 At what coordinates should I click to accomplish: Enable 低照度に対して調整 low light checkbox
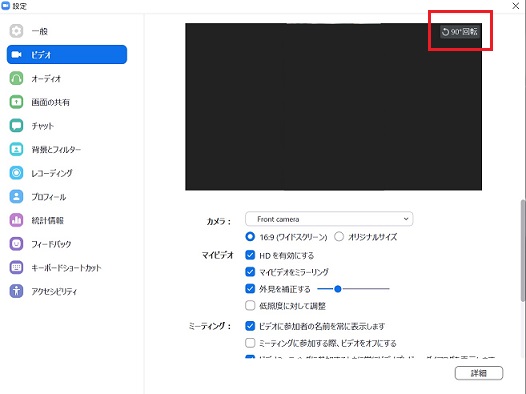pyautogui.click(x=250, y=305)
